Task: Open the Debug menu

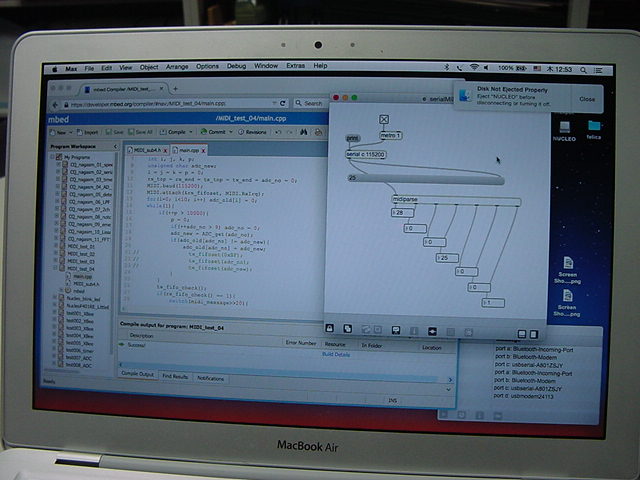Action: 236,66
